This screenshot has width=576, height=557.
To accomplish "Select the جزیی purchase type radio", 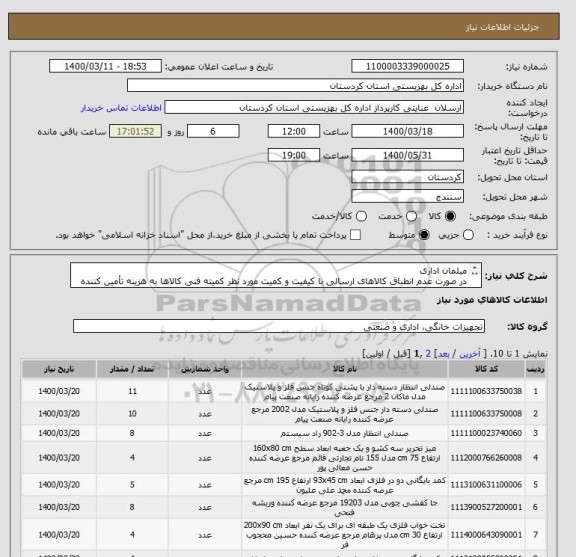I will click(x=468, y=235).
